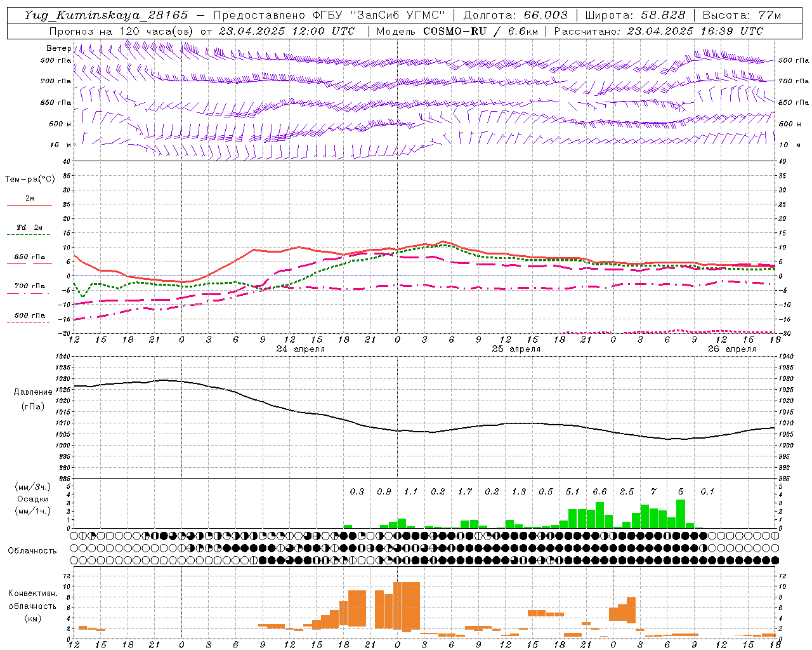Click 700 гПа entry in temperature legend
The height and width of the screenshot is (650, 812).
(x=29, y=286)
